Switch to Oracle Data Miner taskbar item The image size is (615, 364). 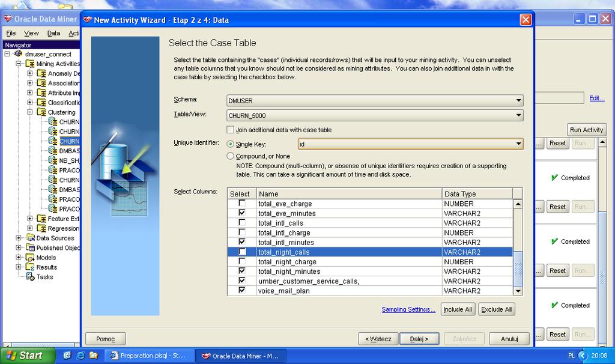(x=240, y=356)
